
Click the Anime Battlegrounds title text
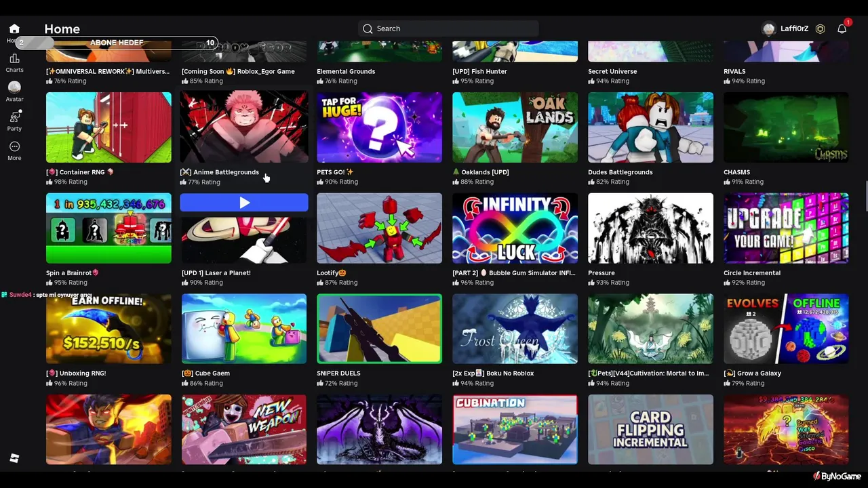pos(220,172)
